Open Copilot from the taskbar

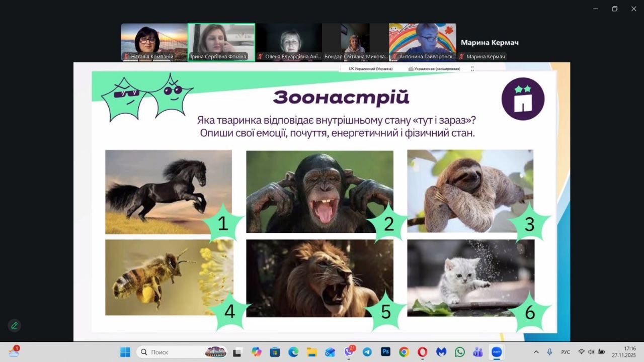pyautogui.click(x=257, y=352)
